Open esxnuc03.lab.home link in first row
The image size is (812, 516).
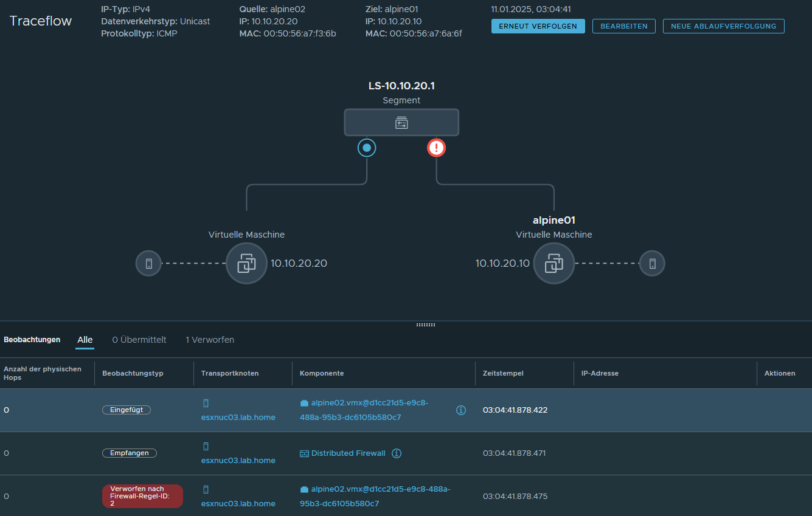[238, 418]
